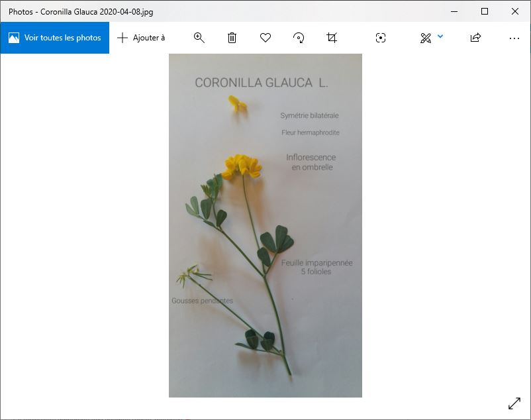Open the gallery icon next to Voir toutes
Viewport: 531px width, 420px height.
tap(15, 38)
